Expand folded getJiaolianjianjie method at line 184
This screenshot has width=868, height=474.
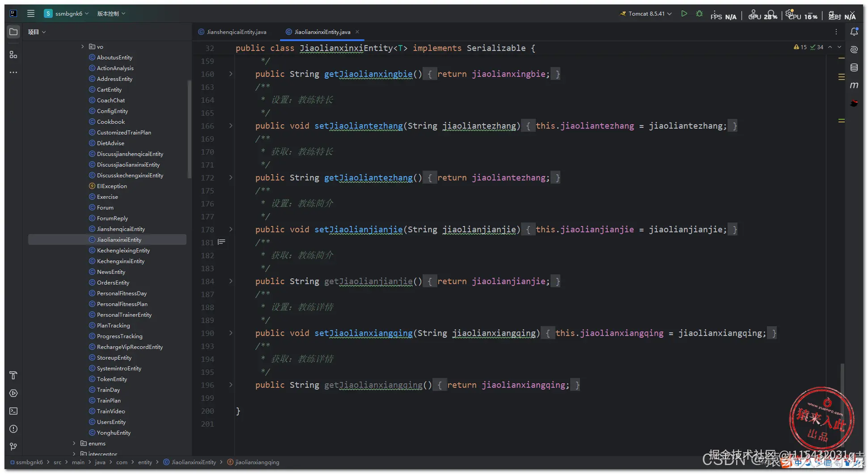tap(231, 281)
